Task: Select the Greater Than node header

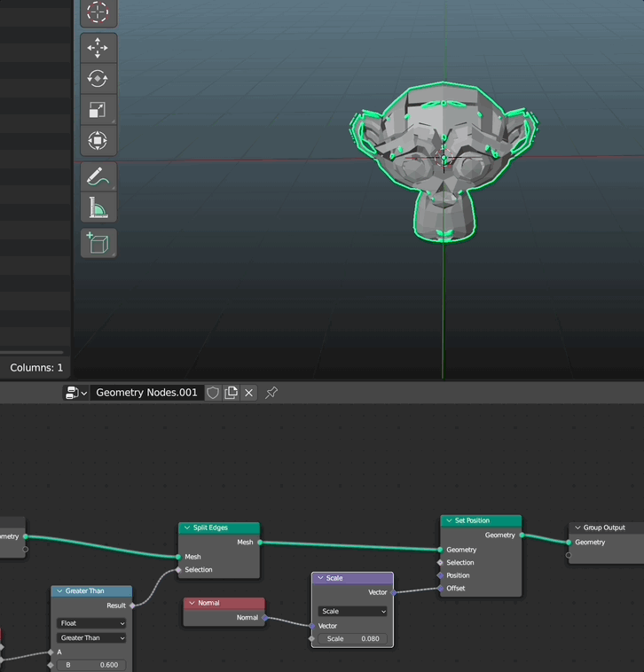Action: [91, 591]
